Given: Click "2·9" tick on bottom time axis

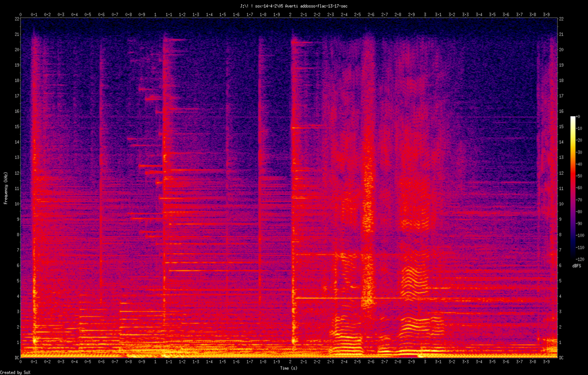Looking at the screenshot, I should [x=411, y=362].
